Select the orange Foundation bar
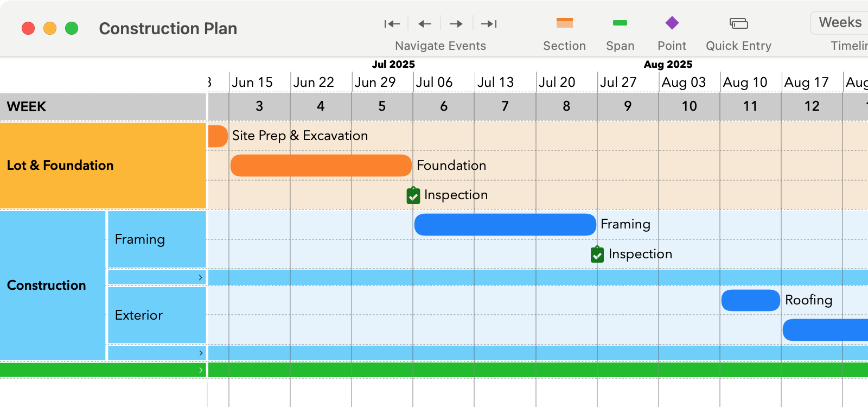868x407 pixels. [x=321, y=165]
